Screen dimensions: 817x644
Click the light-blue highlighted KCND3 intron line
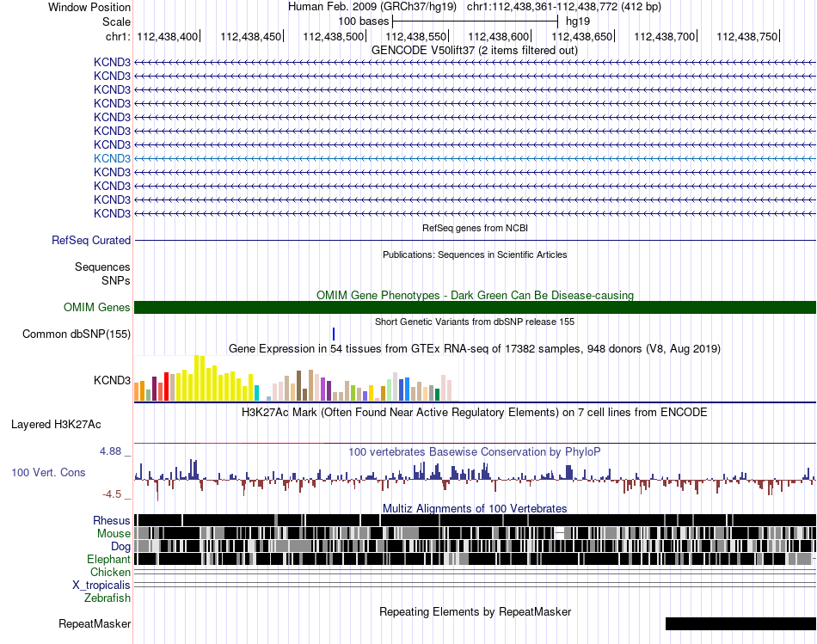point(475,158)
